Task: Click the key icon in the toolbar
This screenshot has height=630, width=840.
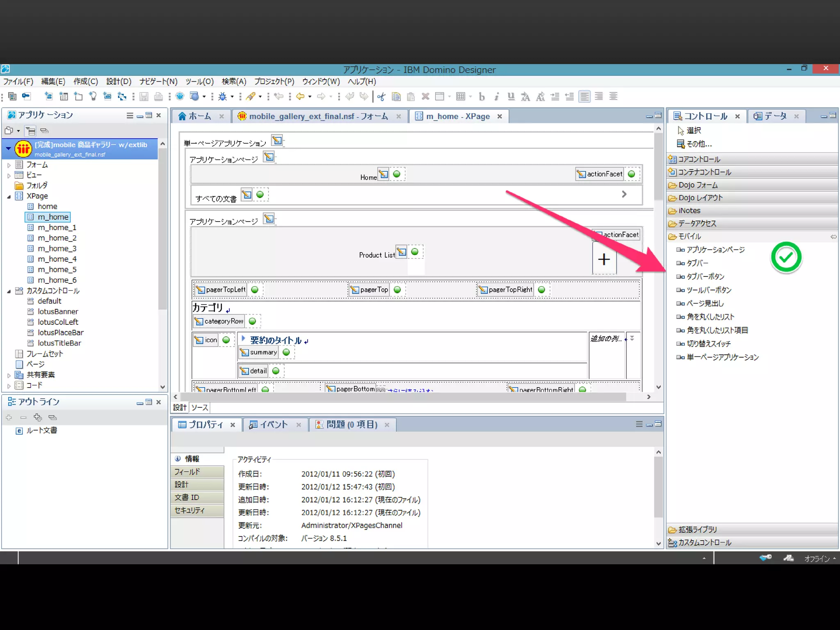Action: pyautogui.click(x=26, y=96)
